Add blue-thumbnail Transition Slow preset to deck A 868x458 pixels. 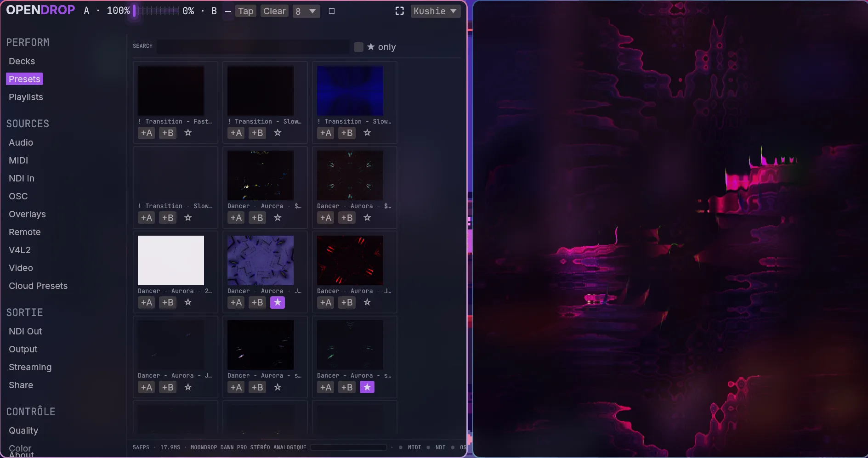coord(326,133)
